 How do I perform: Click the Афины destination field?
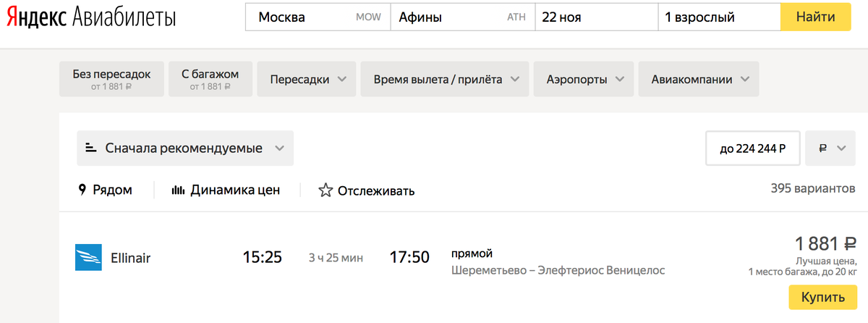pos(463,17)
